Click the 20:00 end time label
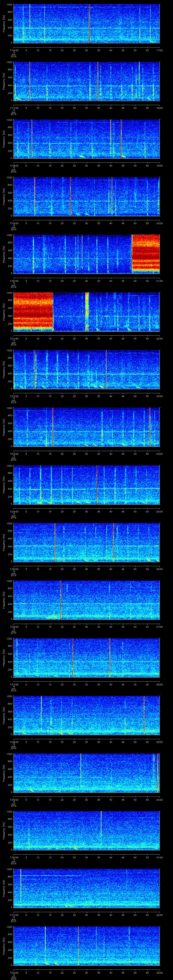 pos(159,223)
